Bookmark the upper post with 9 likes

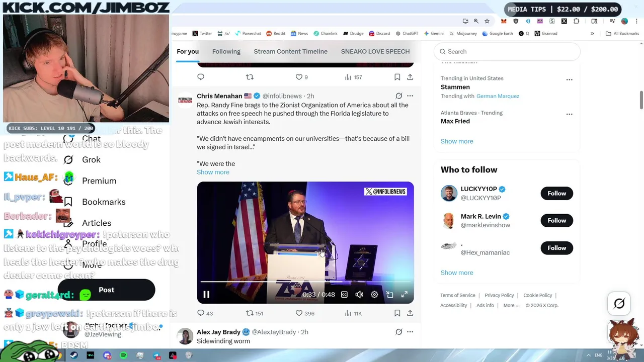tap(397, 77)
